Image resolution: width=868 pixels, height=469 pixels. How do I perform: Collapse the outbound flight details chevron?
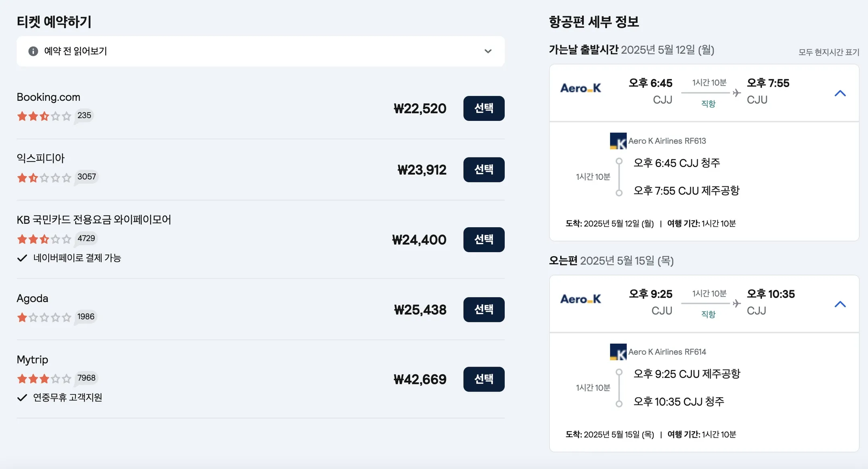[x=840, y=93]
